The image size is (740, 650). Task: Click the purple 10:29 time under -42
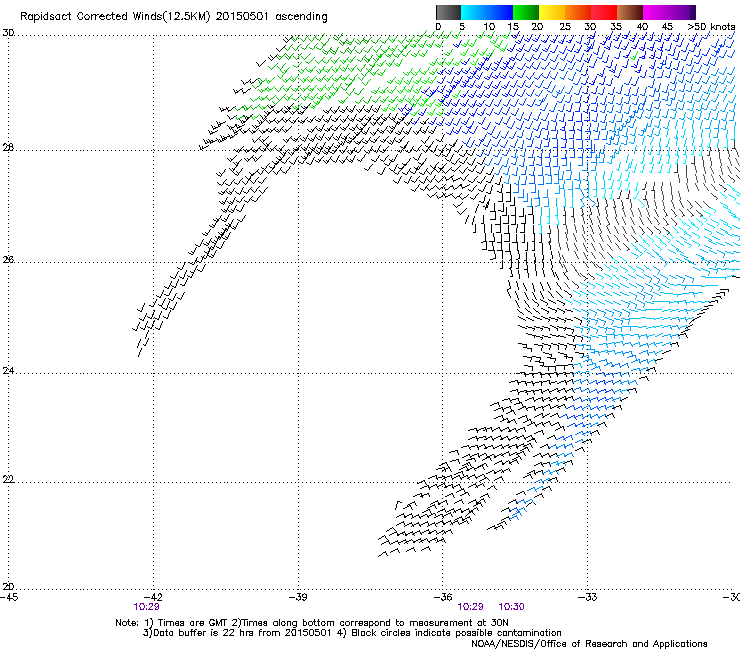click(146, 607)
